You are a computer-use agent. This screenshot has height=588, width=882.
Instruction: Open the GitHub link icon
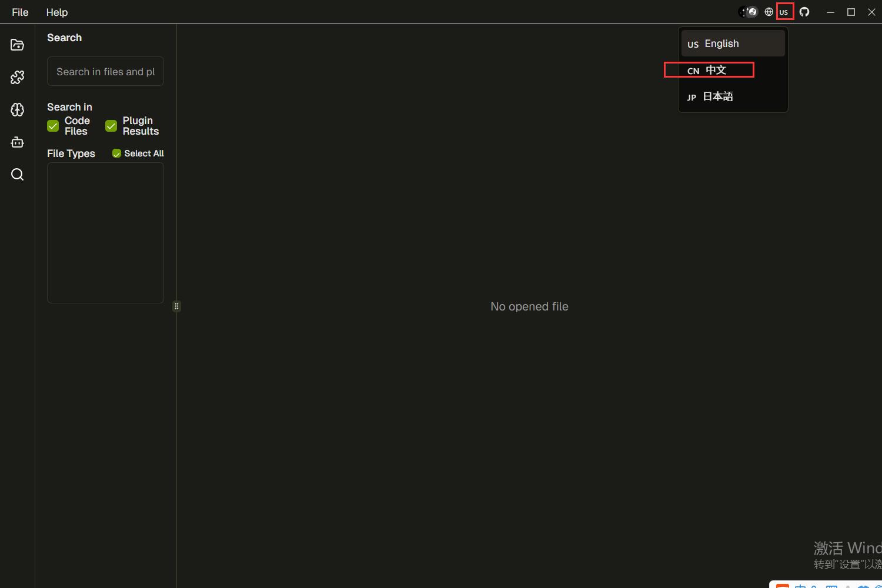(x=804, y=12)
